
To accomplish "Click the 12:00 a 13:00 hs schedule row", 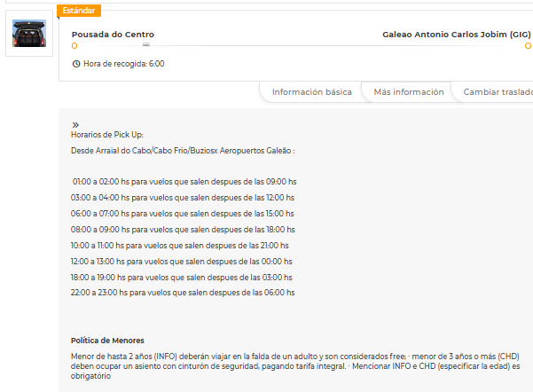I will click(x=182, y=262).
